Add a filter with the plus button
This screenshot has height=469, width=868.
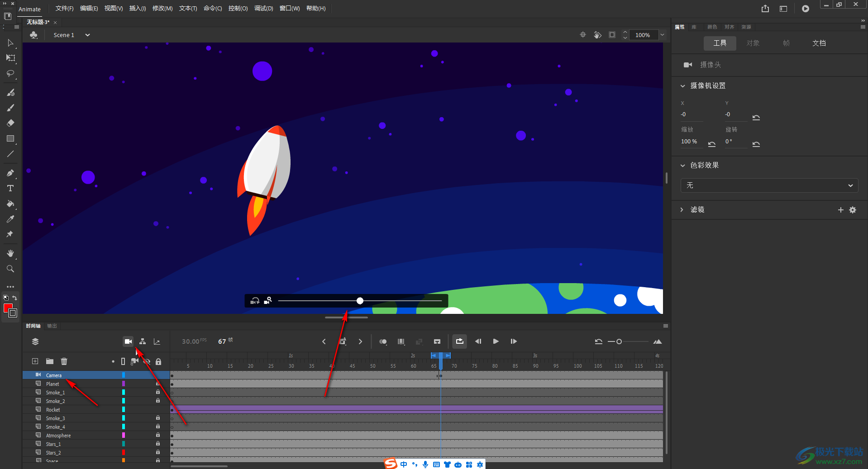coord(841,210)
